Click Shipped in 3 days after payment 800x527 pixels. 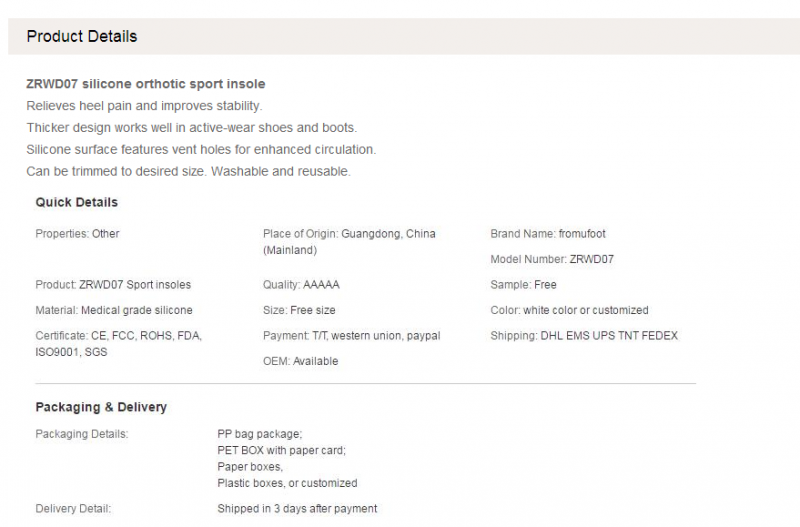[297, 509]
